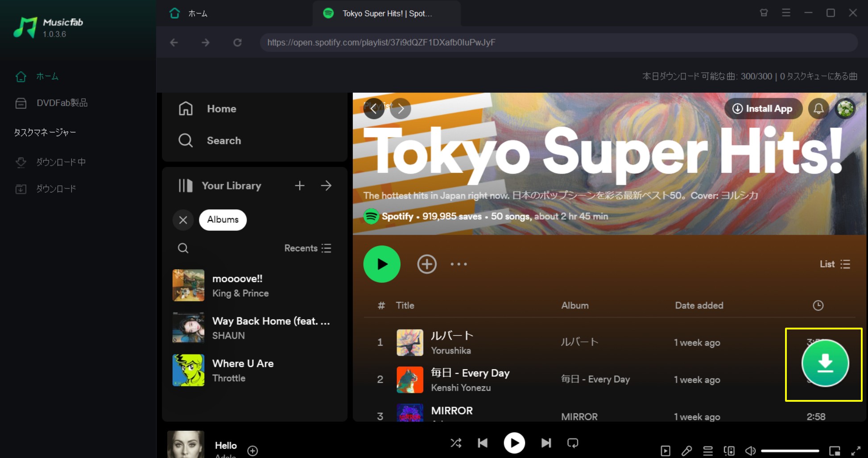Open ダウンロード中 task list

pyautogui.click(x=50, y=162)
